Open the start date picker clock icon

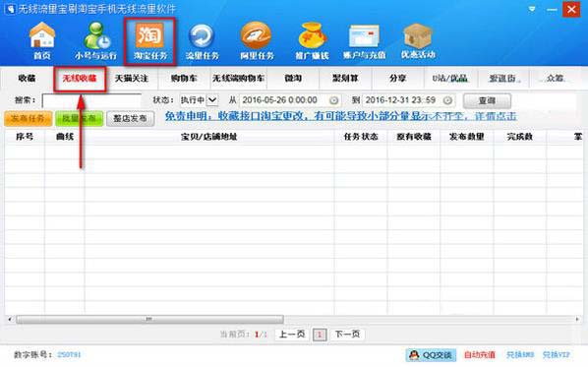(333, 100)
